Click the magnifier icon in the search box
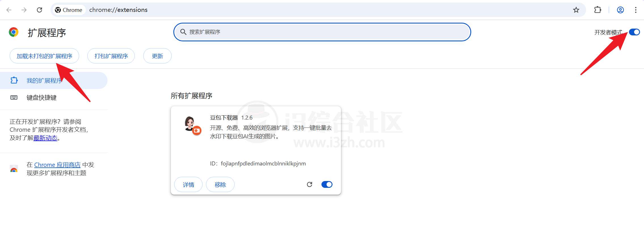644x251 pixels. (x=183, y=32)
